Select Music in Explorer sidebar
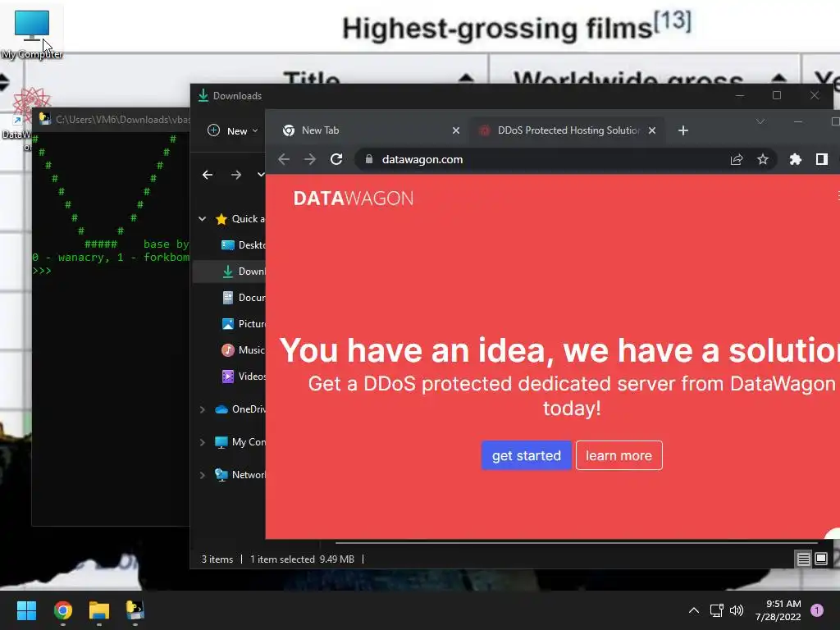The height and width of the screenshot is (630, 840). pos(243,349)
